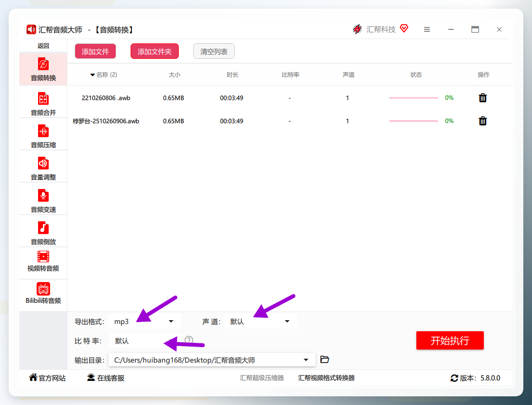
Task: Open the 音频转换 sidebar tool
Action: click(43, 69)
